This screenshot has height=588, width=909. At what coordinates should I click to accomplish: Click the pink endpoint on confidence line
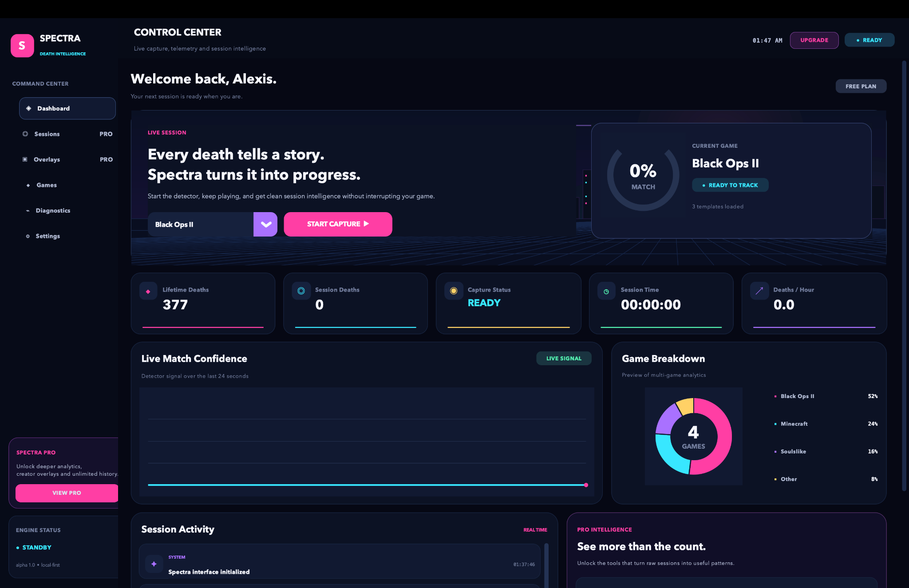586,485
